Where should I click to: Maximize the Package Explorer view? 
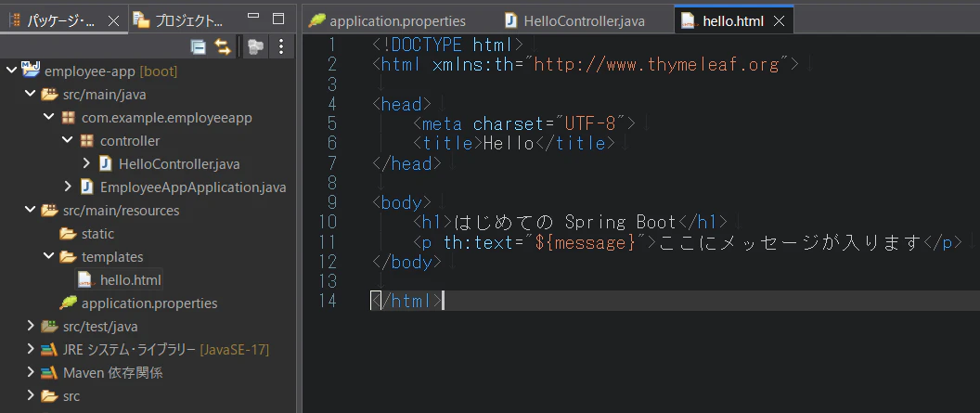click(x=278, y=19)
